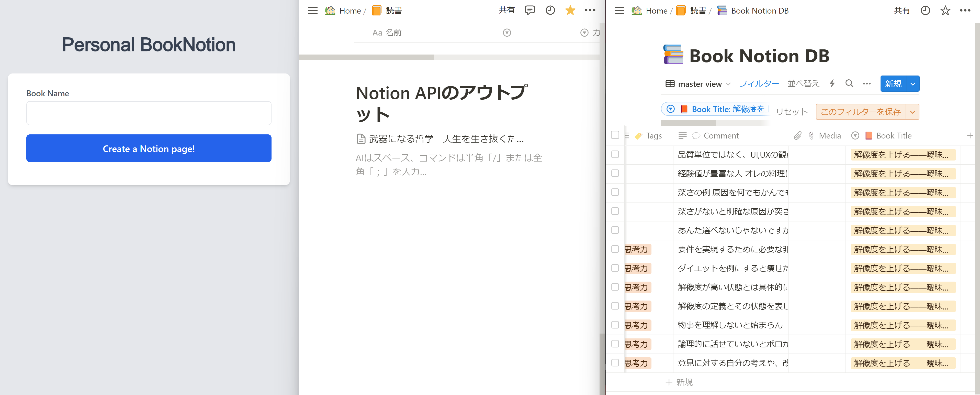The image size is (980, 395).
Task: Open the dropdown arrow beside 新規 button
Action: (913, 84)
